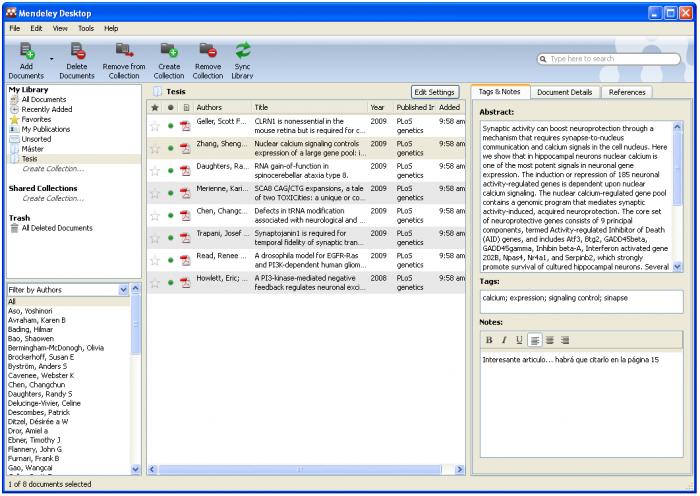Screen dimensions: 700x496
Task: Apply underline formatting in Notes
Action: click(519, 340)
